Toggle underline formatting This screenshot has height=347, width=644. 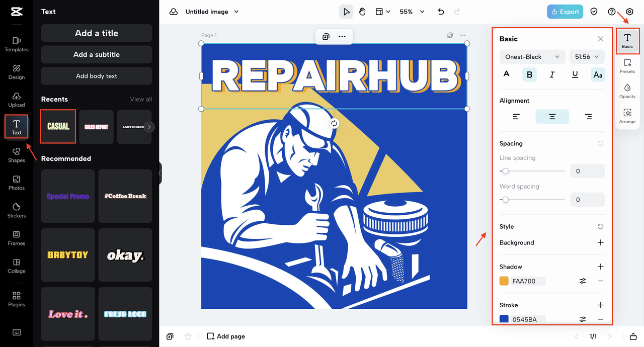coord(575,74)
